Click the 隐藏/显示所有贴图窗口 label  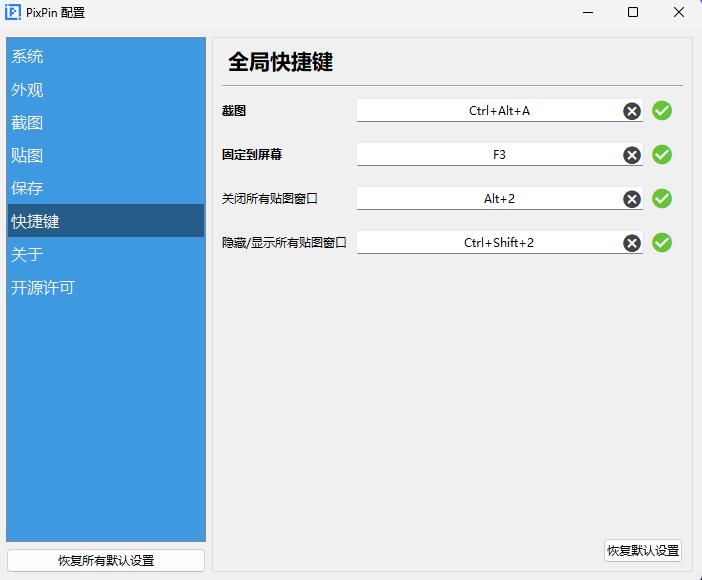(284, 242)
